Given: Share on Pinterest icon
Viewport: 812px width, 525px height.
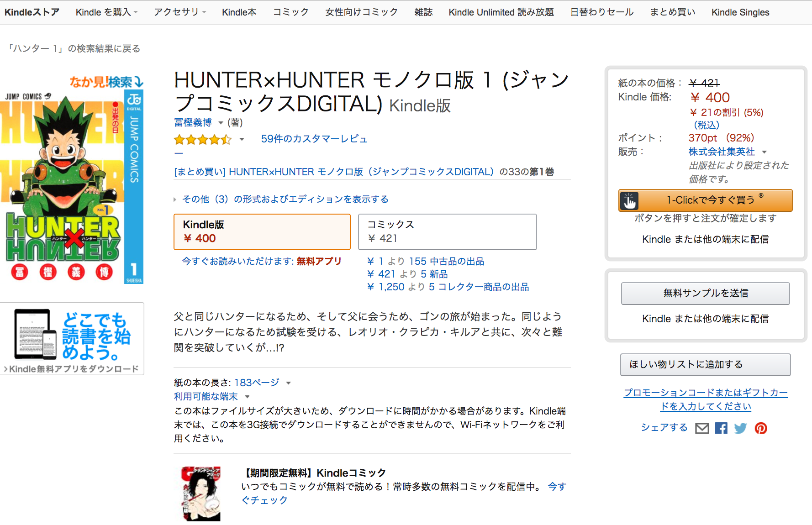Looking at the screenshot, I should pos(761,428).
